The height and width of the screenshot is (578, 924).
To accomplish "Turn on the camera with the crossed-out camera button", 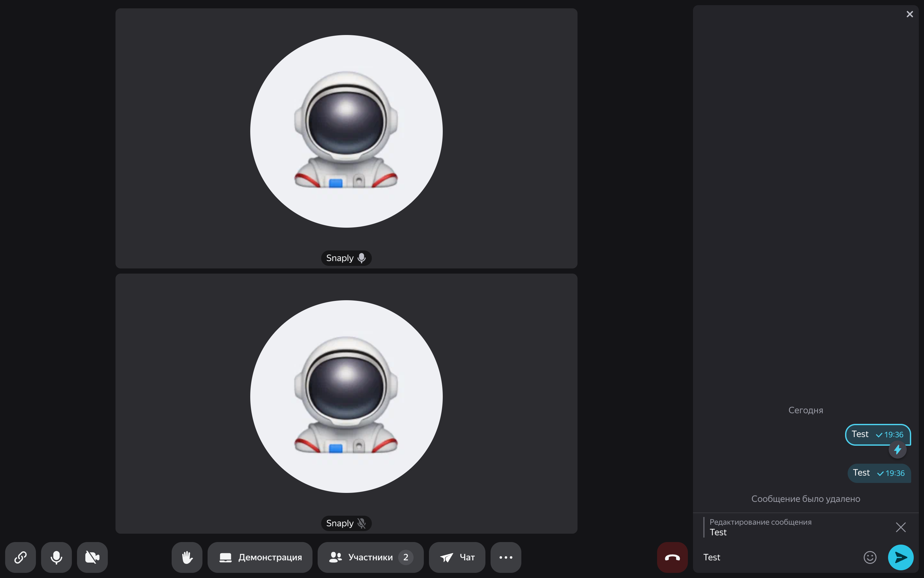I will click(x=92, y=557).
